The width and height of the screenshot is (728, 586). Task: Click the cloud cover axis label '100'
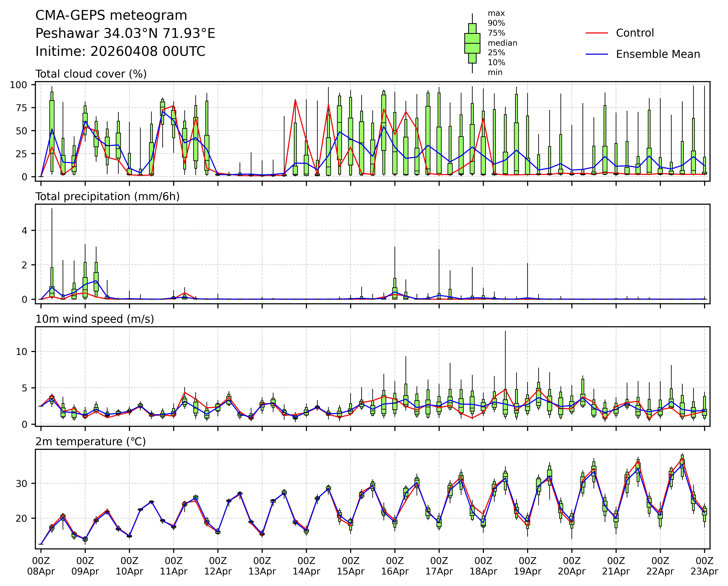click(x=18, y=85)
